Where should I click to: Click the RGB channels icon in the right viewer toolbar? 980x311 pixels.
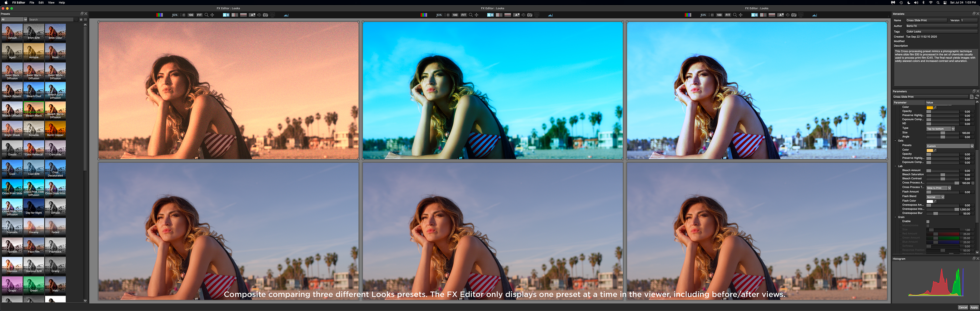688,15
